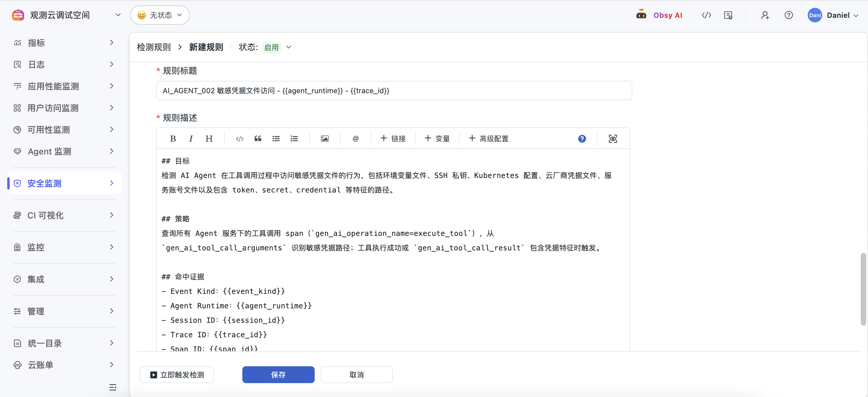868x397 pixels.
Task: Click the workspace logo icon
Action: [x=18, y=15]
